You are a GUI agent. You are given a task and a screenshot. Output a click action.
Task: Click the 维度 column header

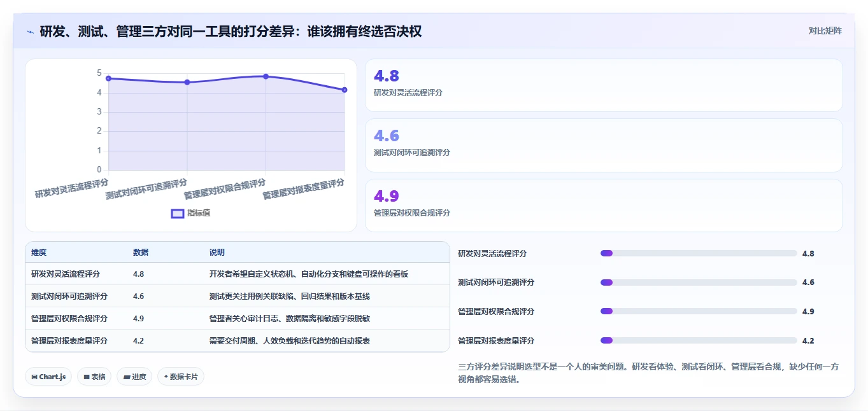(39, 253)
